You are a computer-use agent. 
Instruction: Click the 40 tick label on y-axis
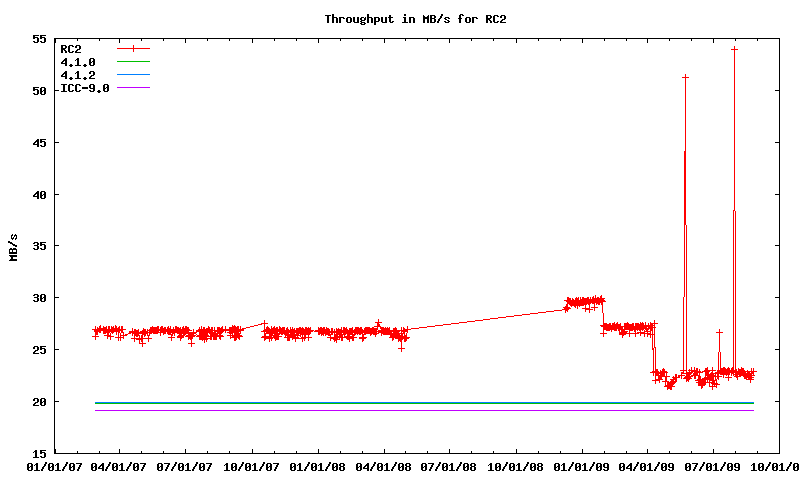40,194
